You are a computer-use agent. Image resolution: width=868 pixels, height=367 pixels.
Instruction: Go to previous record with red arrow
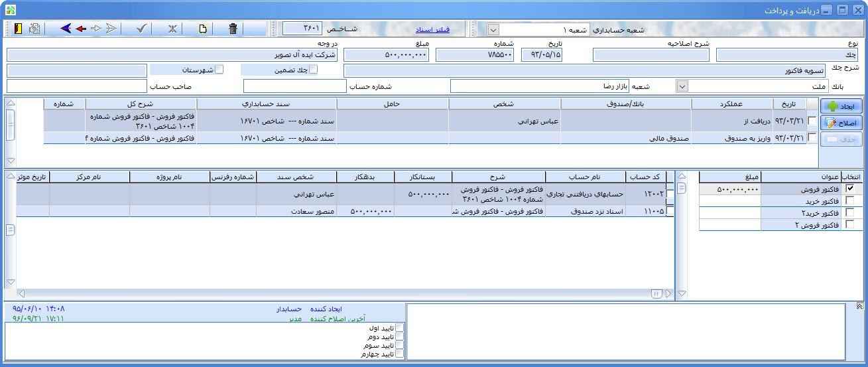pos(81,29)
